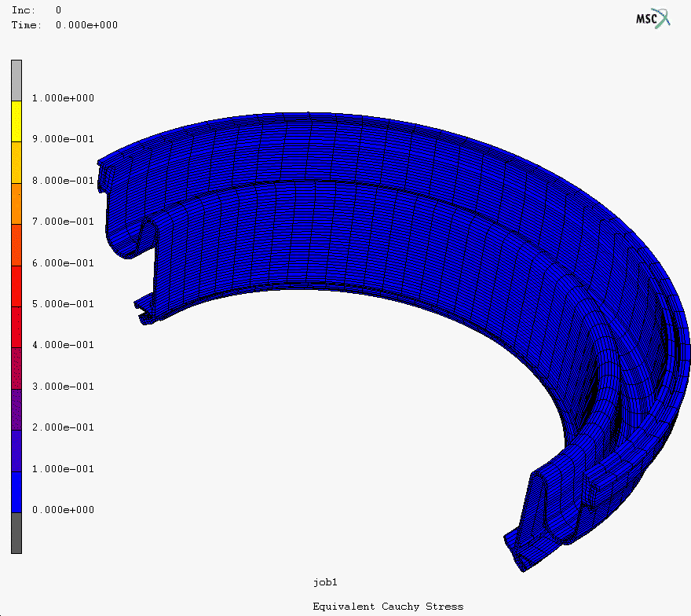The width and height of the screenshot is (691, 616).
Task: Click the Time: 0.000e+000 label
Action: pyautogui.click(x=64, y=25)
